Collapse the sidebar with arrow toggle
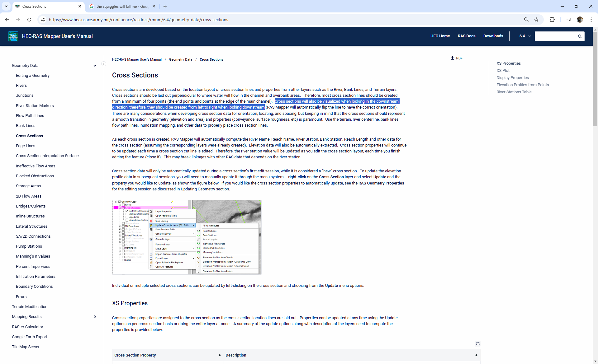This screenshot has height=364, width=598. 104,64
